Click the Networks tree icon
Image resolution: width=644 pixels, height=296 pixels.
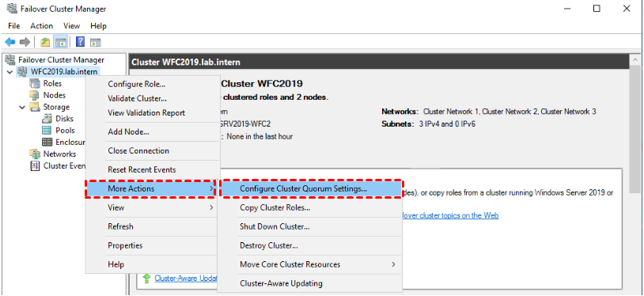pyautogui.click(x=35, y=154)
